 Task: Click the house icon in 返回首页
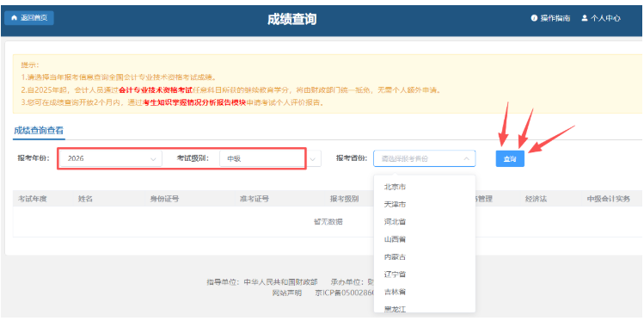(15, 18)
